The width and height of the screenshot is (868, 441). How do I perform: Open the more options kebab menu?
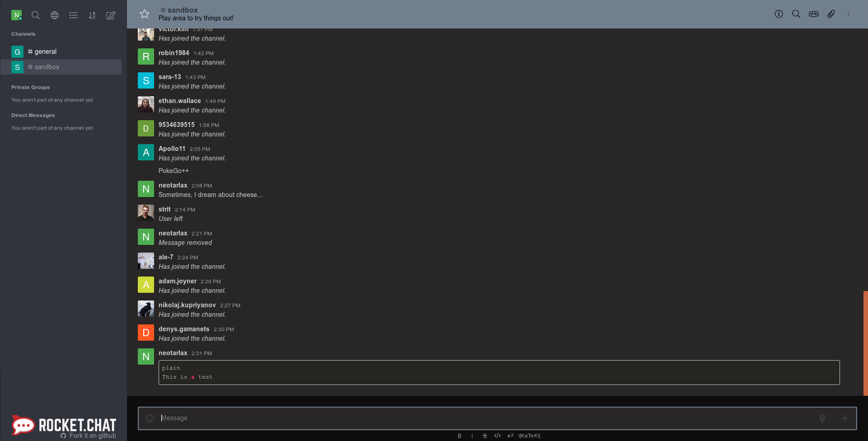pyautogui.click(x=849, y=14)
